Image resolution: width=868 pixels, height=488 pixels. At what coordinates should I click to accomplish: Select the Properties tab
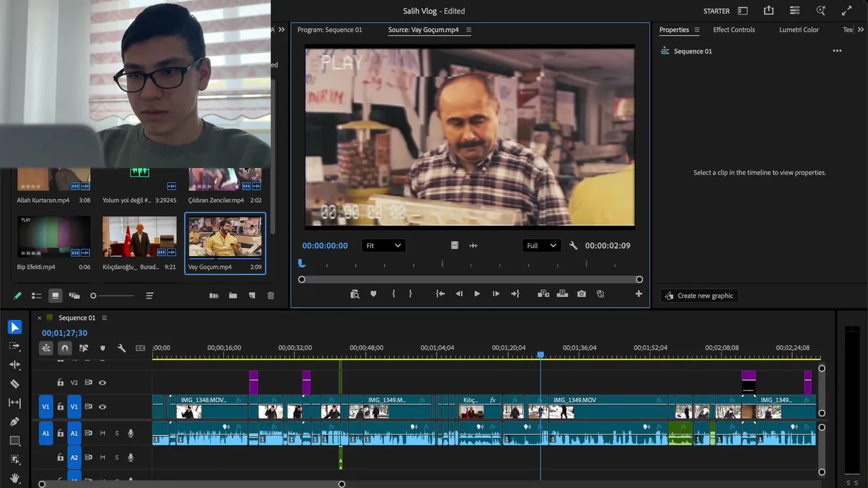click(x=674, y=30)
